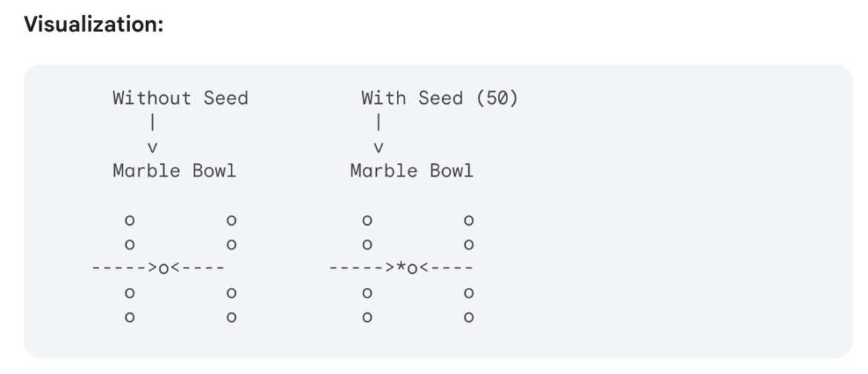Click Marble Bowl text under With Seed
The width and height of the screenshot is (868, 374).
click(x=412, y=171)
